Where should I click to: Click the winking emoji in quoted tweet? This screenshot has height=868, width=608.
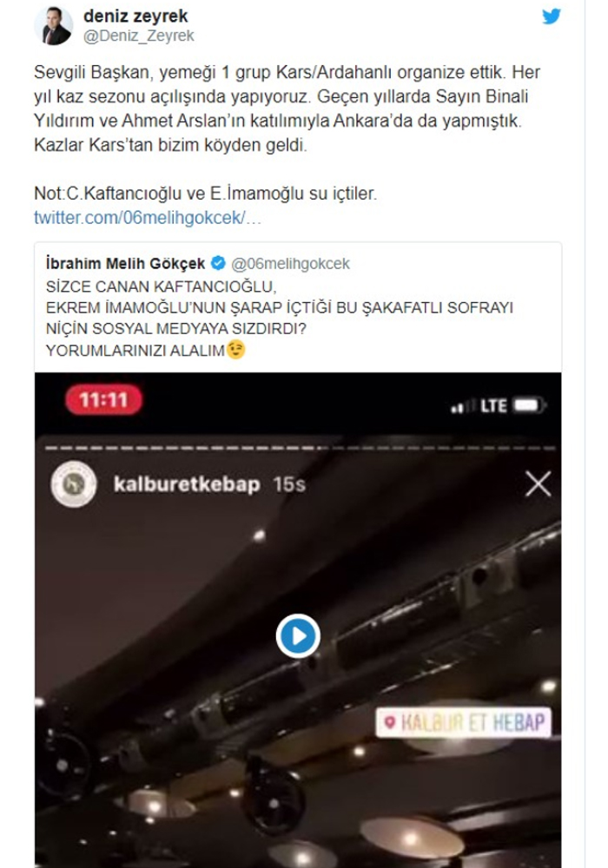click(x=236, y=349)
